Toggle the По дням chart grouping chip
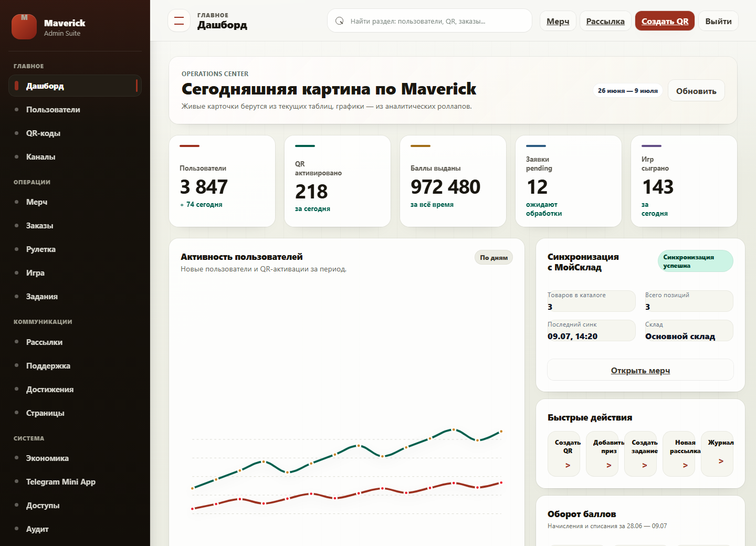The image size is (756, 546). [x=493, y=257]
